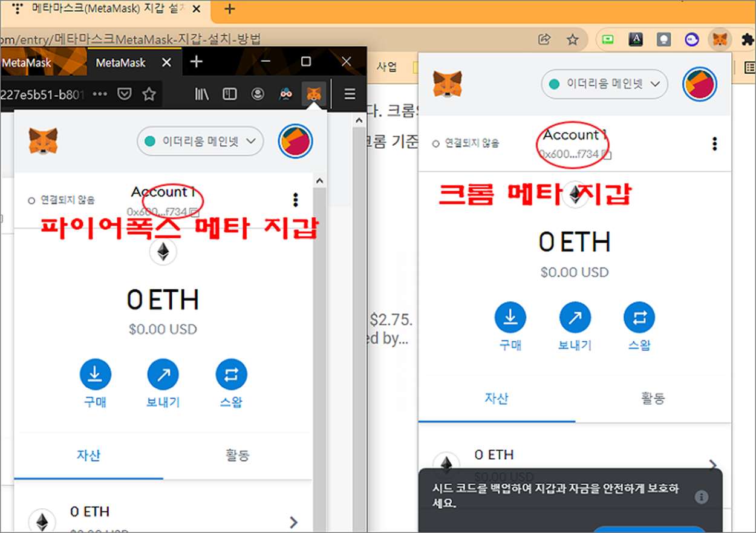Open 이더리움 메인넷 network dropdown in Chrome wallet
756x533 pixels.
(604, 84)
